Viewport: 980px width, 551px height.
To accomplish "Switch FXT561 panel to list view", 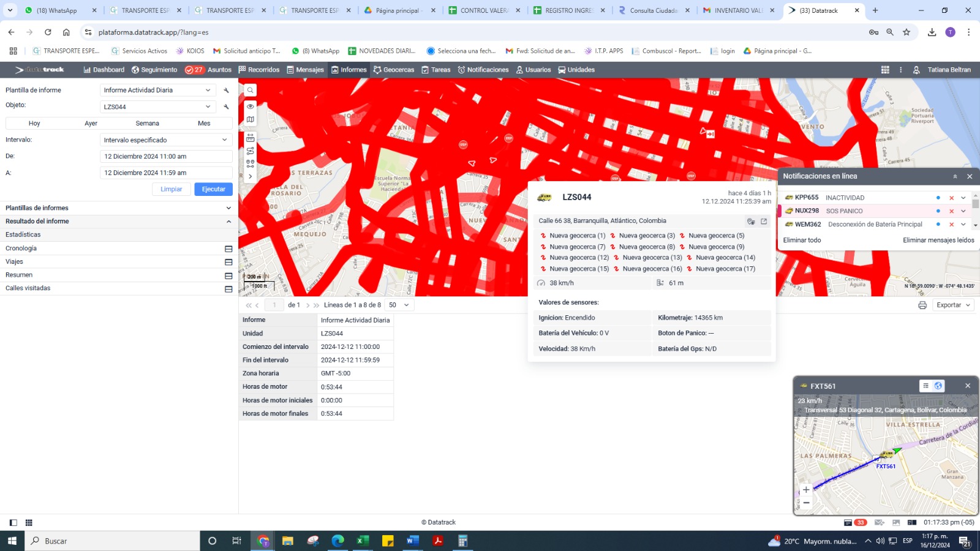I will [x=925, y=386].
